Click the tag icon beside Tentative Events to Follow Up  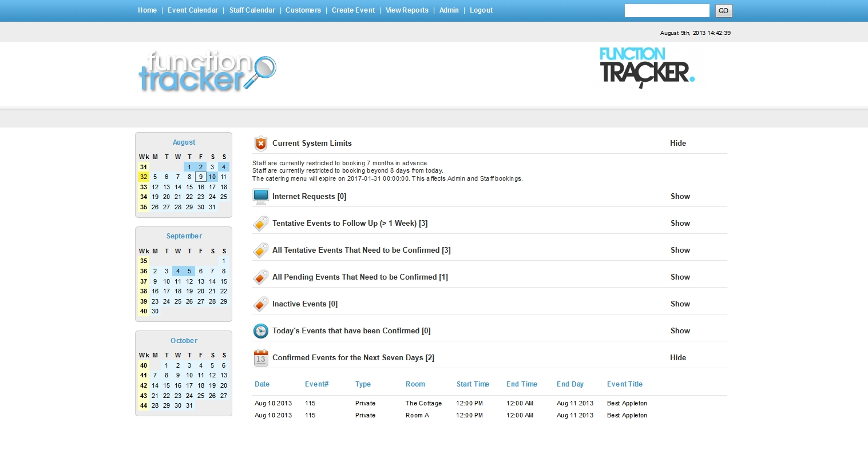(x=260, y=223)
